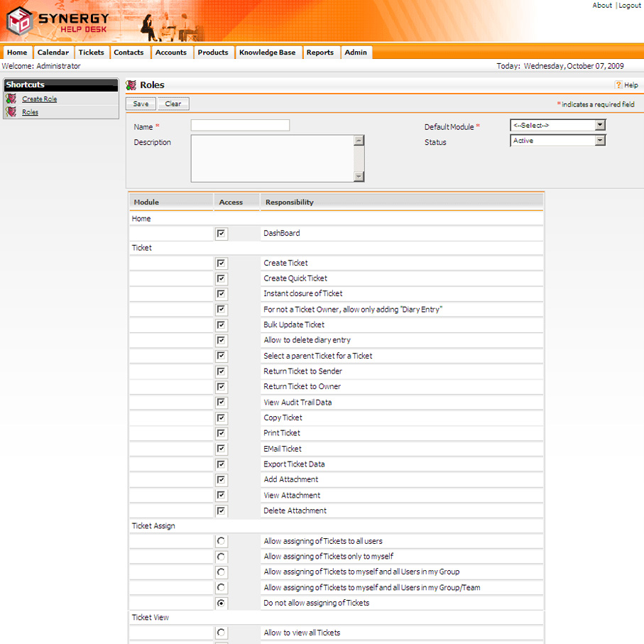Switch to the Knowledge Base tab

pos(267,53)
